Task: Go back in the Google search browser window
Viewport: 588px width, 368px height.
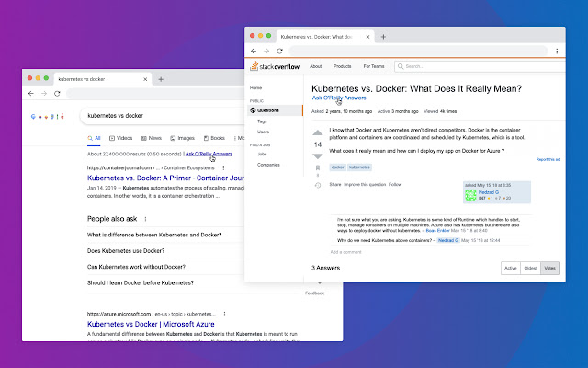Action: [x=31, y=94]
